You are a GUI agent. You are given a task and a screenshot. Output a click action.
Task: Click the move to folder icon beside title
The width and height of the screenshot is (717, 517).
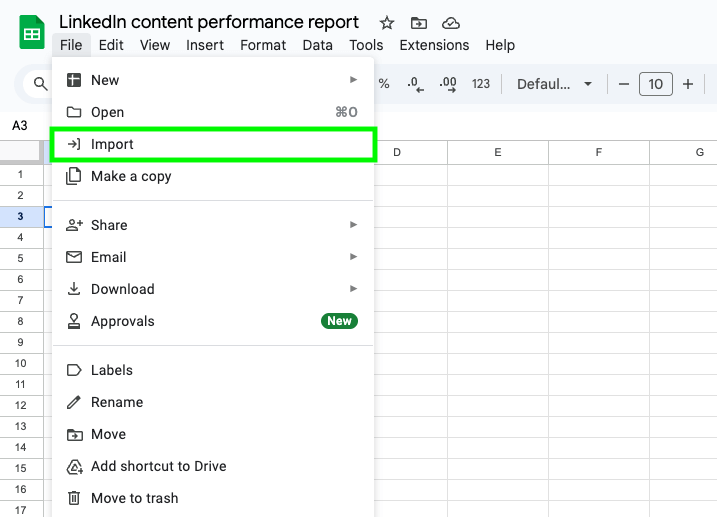418,23
